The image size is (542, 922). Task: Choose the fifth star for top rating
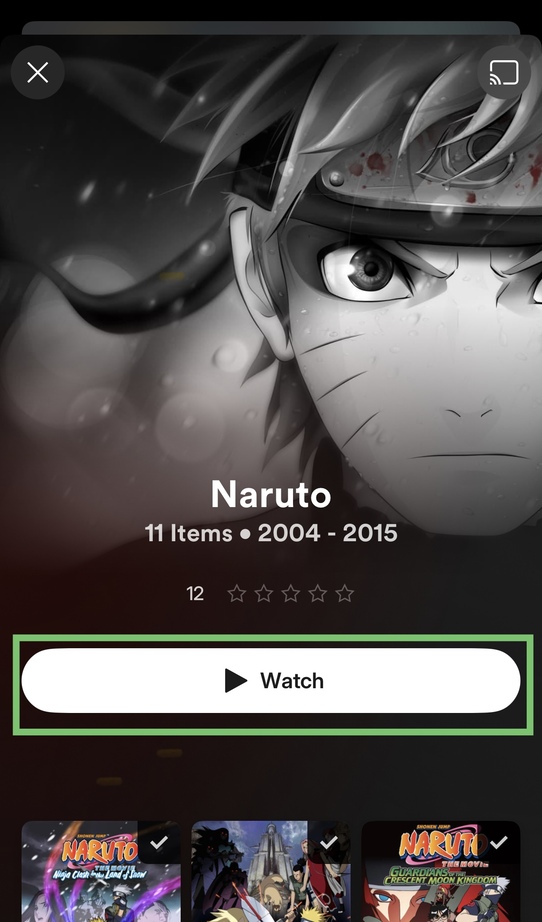[x=345, y=594]
